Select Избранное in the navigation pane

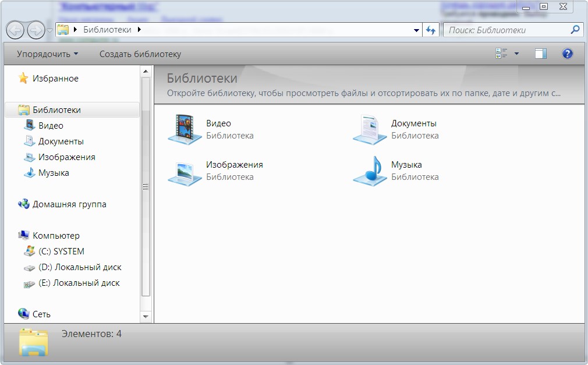point(55,79)
